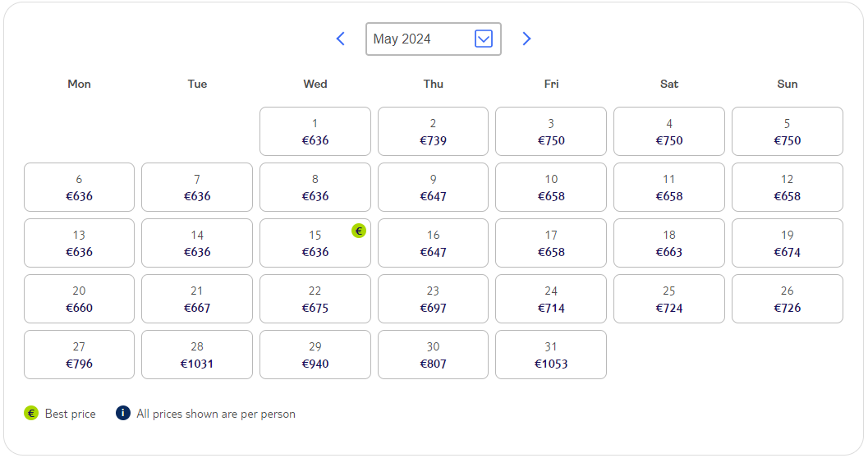Go to the previous month with left arrow
This screenshot has height=458, width=868.
[x=341, y=39]
